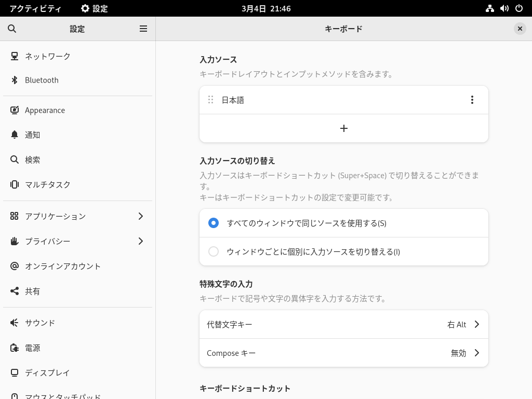Expand プライバシー submenu chevron

141,241
